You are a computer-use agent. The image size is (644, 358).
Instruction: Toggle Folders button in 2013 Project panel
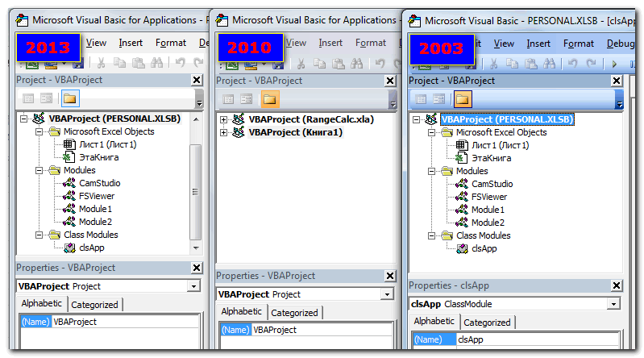[70, 98]
